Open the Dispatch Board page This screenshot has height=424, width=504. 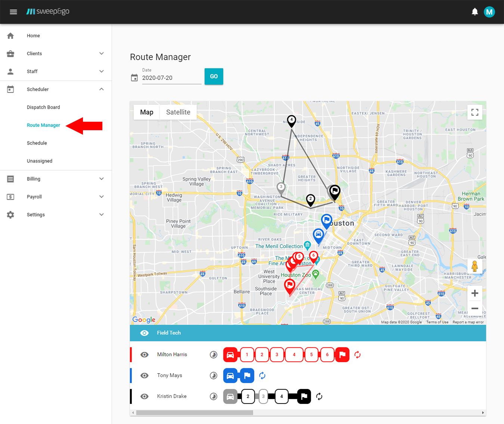[x=43, y=107]
